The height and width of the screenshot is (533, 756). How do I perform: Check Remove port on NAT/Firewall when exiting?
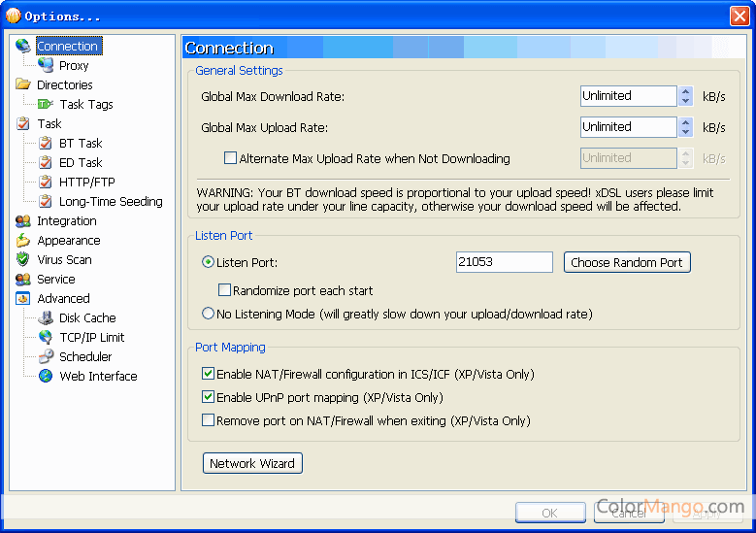coord(208,420)
